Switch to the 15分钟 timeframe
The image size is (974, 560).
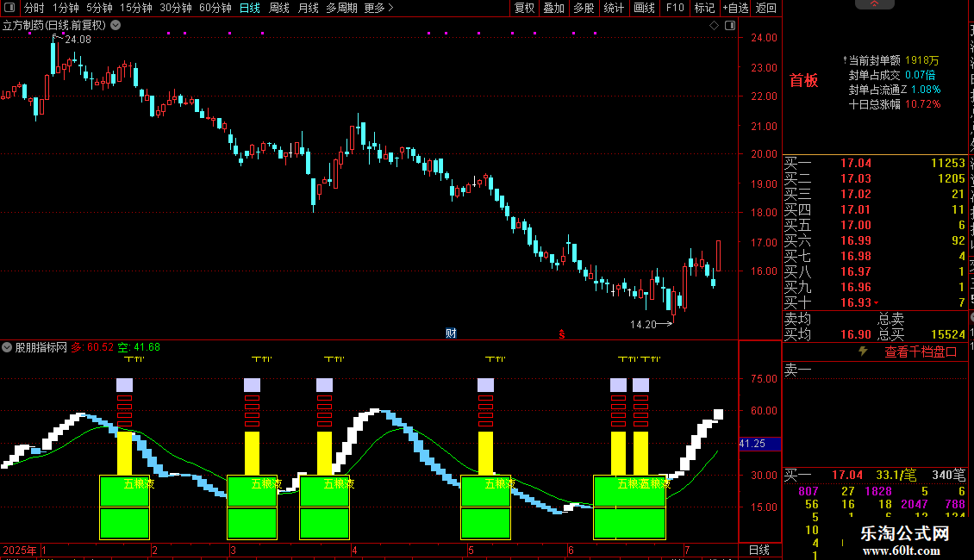135,8
